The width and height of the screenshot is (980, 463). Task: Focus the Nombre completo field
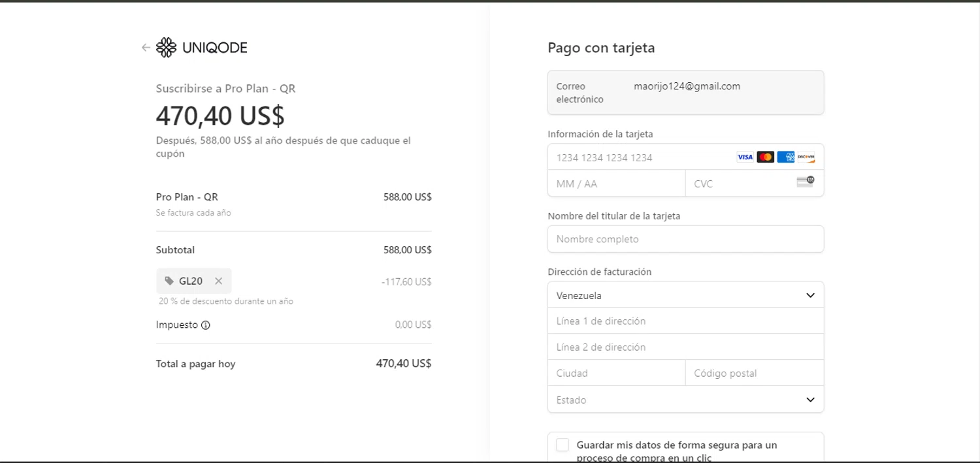pos(685,239)
